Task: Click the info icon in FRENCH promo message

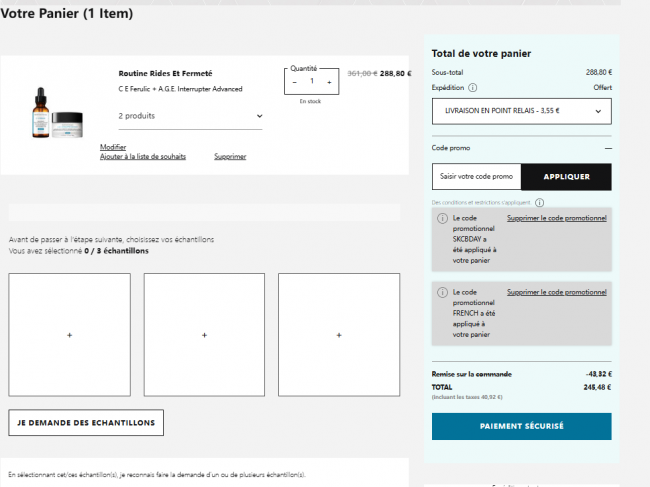Action: (442, 292)
